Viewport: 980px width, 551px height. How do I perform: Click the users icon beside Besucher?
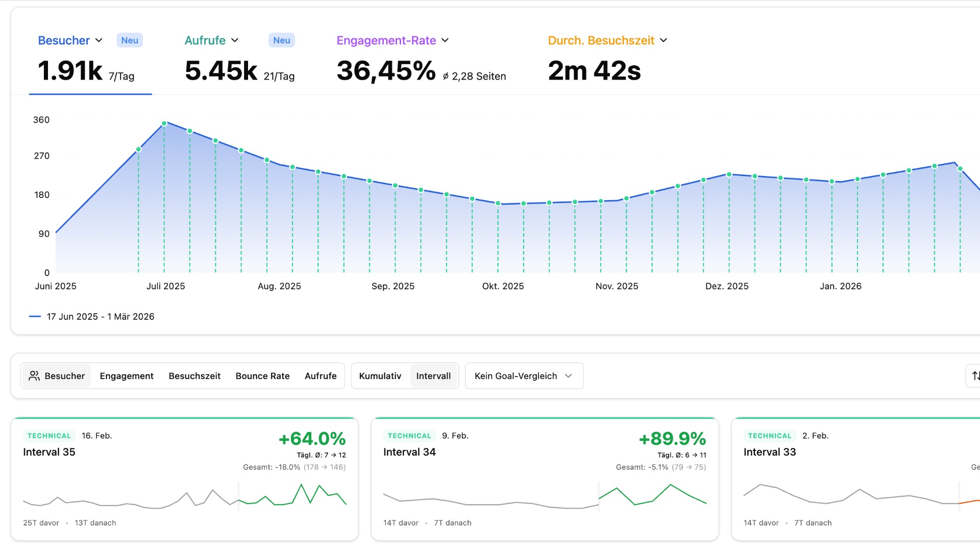click(34, 376)
